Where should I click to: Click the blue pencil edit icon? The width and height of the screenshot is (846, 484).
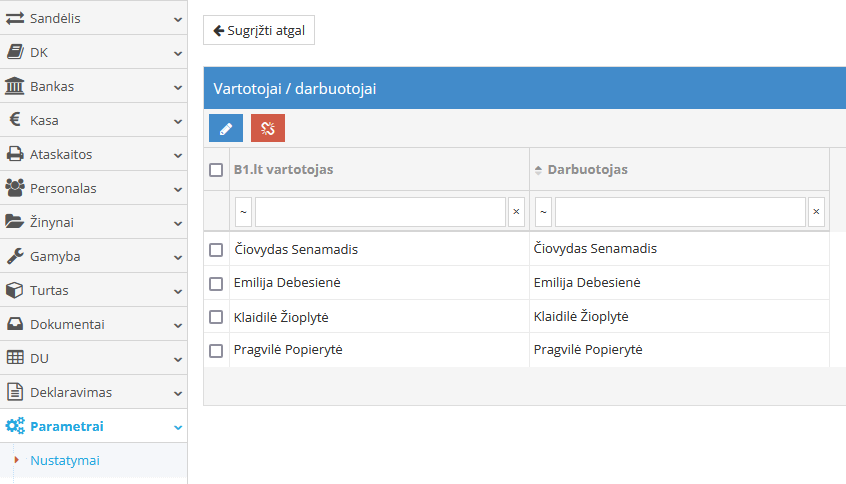[226, 128]
